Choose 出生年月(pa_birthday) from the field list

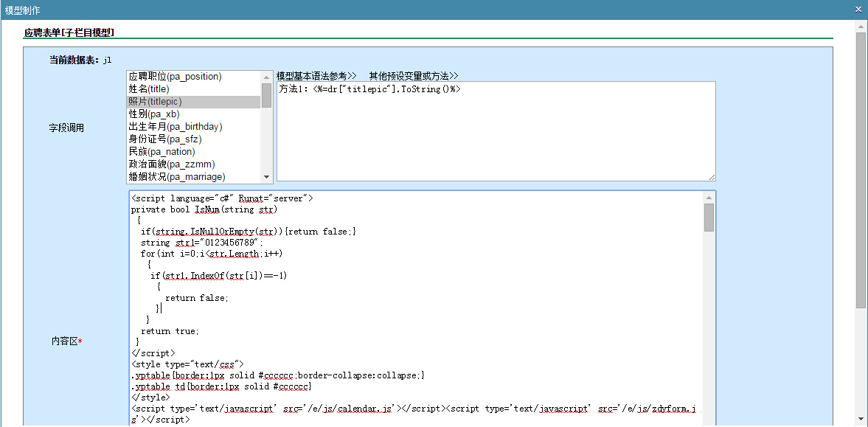pos(176,127)
